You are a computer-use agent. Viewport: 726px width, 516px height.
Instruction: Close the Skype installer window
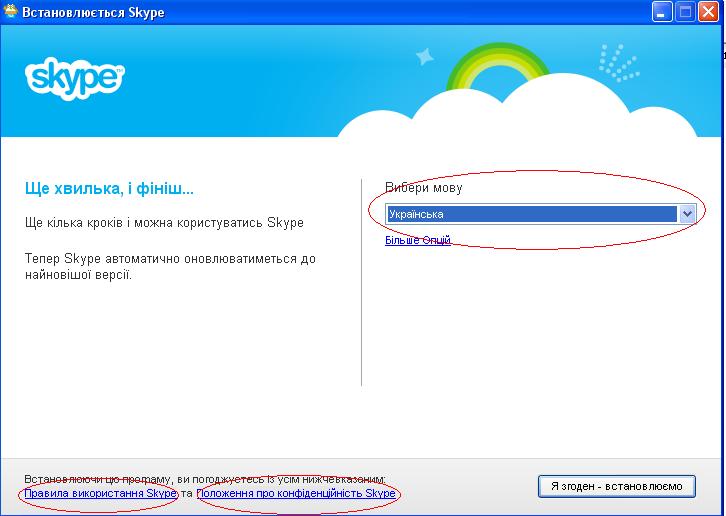[x=709, y=12]
